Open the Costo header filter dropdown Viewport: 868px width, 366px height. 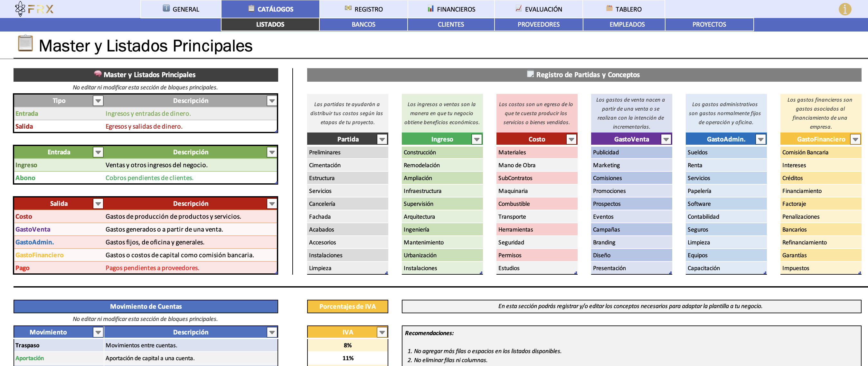coord(571,139)
